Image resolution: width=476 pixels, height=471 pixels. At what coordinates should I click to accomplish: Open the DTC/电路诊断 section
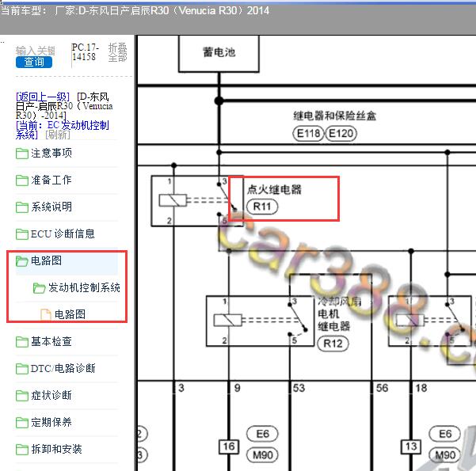(63, 368)
